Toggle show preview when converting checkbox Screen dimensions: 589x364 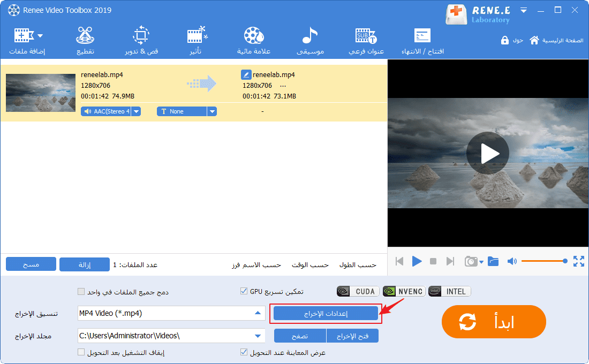tap(244, 352)
